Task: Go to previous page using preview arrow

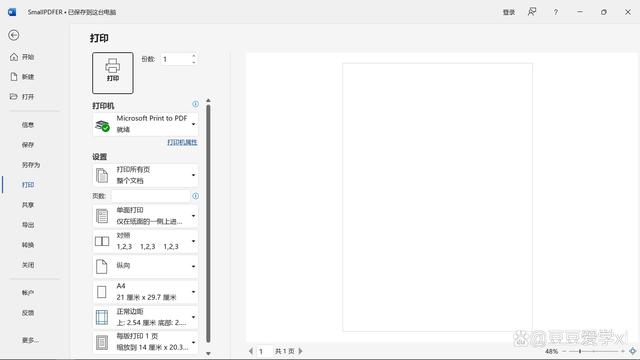Action: [x=251, y=351]
